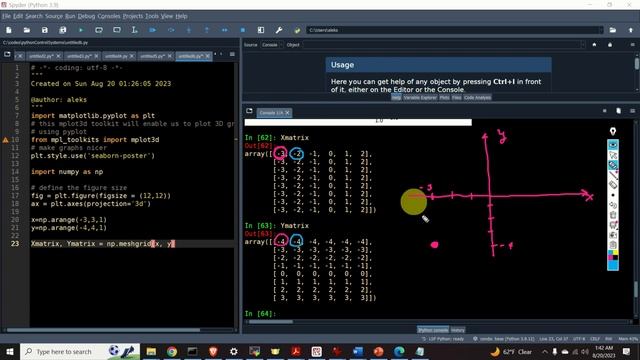Select the eraser in annotation toolbar
Screen dimensions: 640x360
613,185
